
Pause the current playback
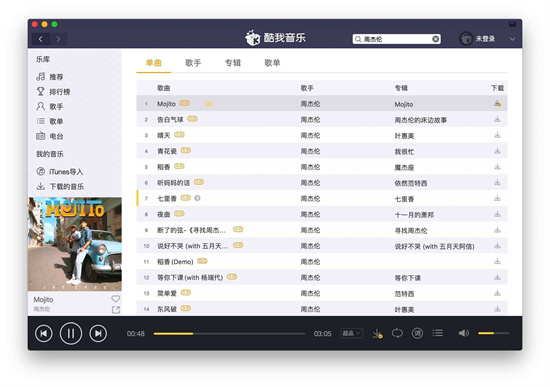click(x=71, y=333)
